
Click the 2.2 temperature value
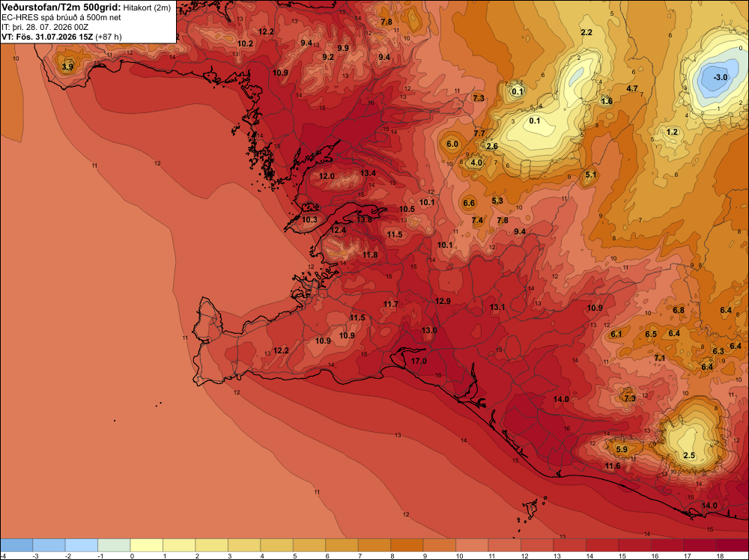click(x=586, y=32)
